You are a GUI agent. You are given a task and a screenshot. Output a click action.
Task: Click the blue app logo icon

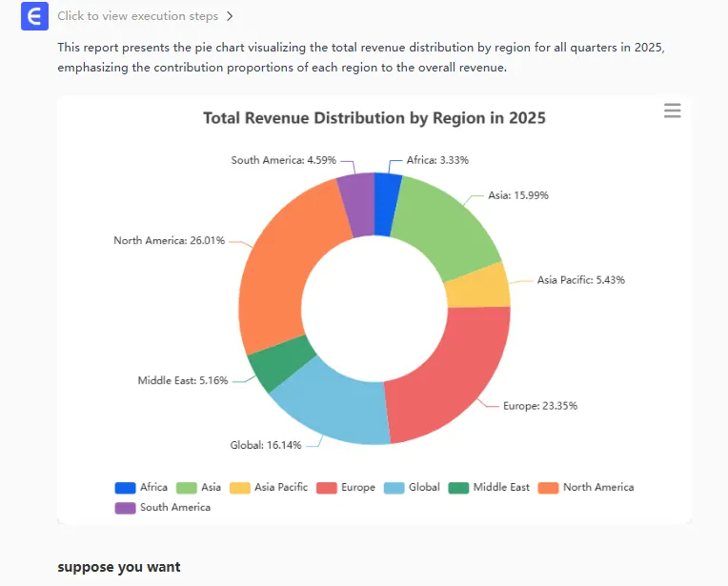point(34,16)
